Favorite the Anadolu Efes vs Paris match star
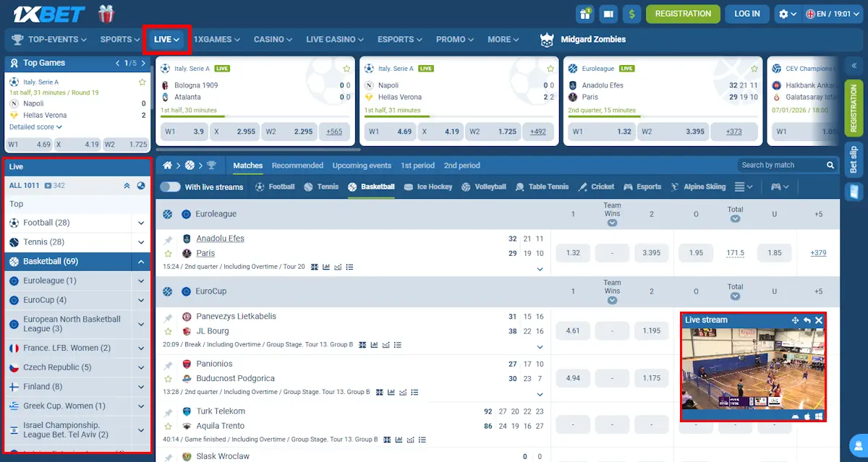Image resolution: width=868 pixels, height=462 pixels. point(168,254)
